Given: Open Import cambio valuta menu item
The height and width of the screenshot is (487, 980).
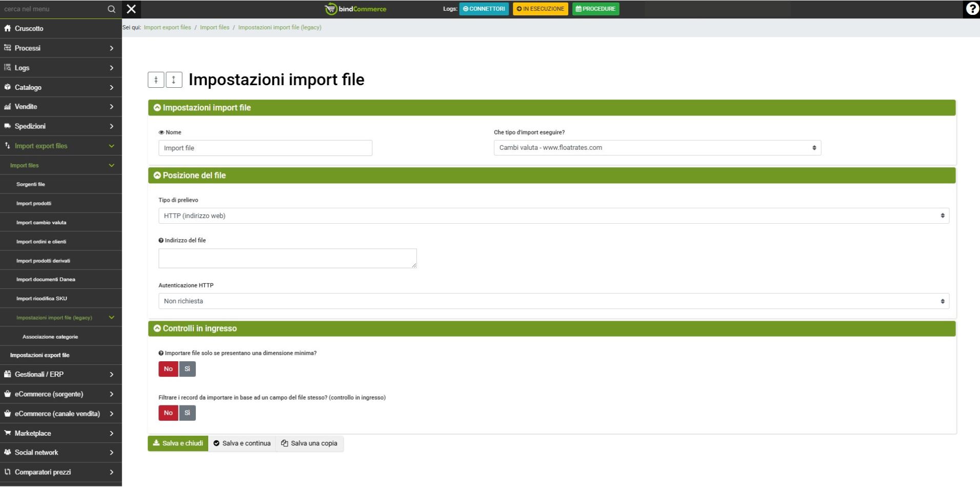Looking at the screenshot, I should click(x=41, y=223).
